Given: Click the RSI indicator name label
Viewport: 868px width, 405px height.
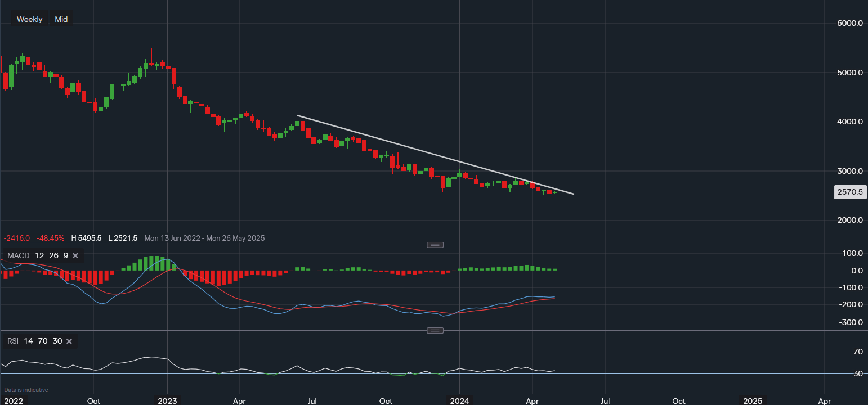Looking at the screenshot, I should point(14,341).
